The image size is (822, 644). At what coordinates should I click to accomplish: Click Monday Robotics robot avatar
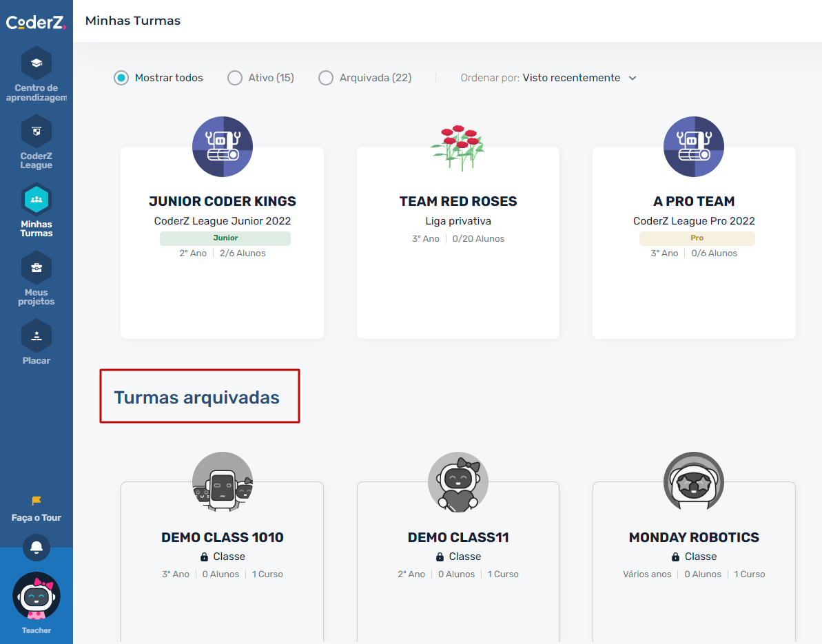click(694, 482)
